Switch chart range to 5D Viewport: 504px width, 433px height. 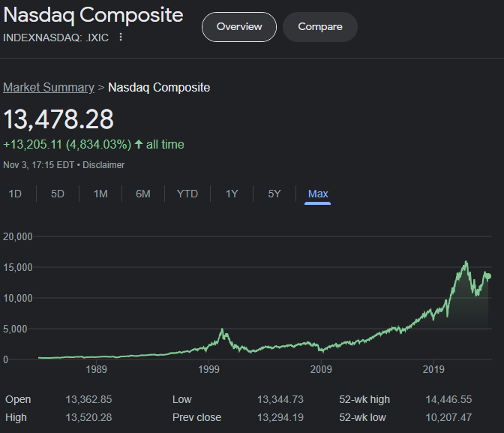point(58,194)
